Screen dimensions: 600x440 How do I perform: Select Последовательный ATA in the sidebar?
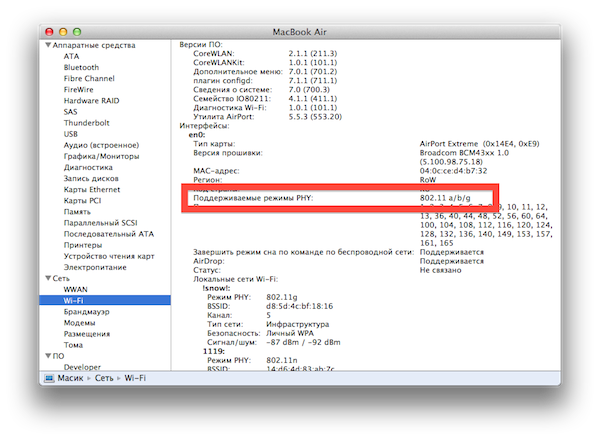[x=109, y=234]
